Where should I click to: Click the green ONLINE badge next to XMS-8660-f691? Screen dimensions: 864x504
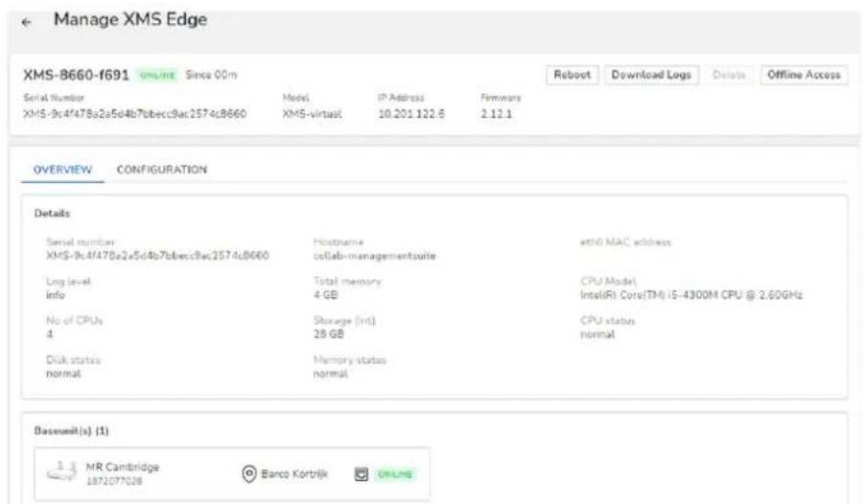pyautogui.click(x=157, y=75)
